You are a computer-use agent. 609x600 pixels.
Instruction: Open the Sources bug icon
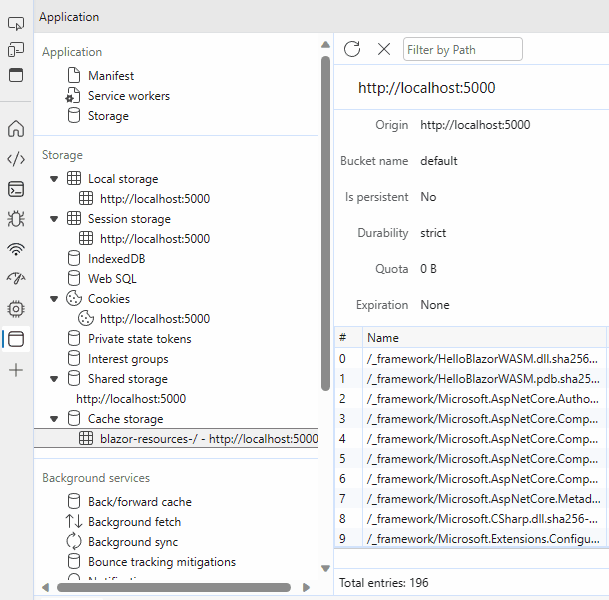coord(16,219)
